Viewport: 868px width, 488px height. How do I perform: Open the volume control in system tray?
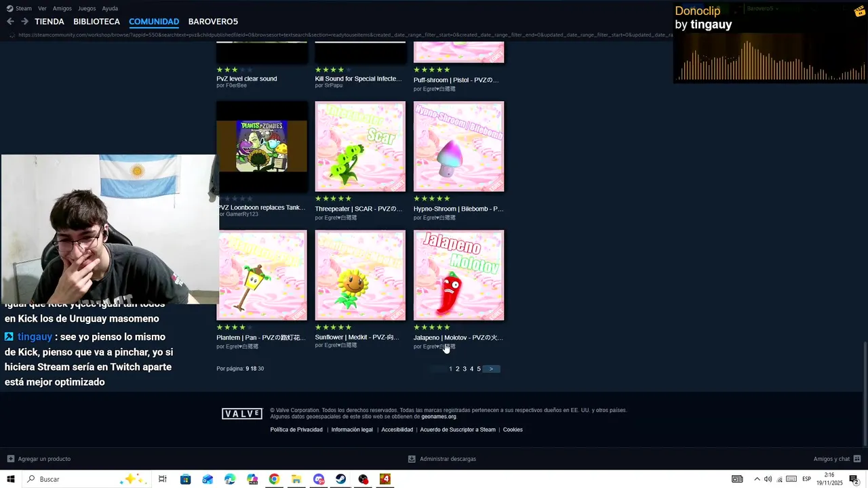pyautogui.click(x=768, y=479)
